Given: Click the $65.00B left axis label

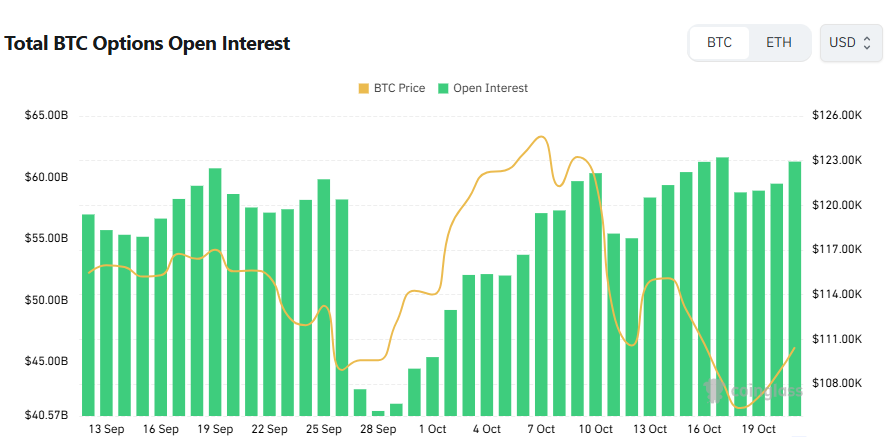Looking at the screenshot, I should click(x=46, y=116).
